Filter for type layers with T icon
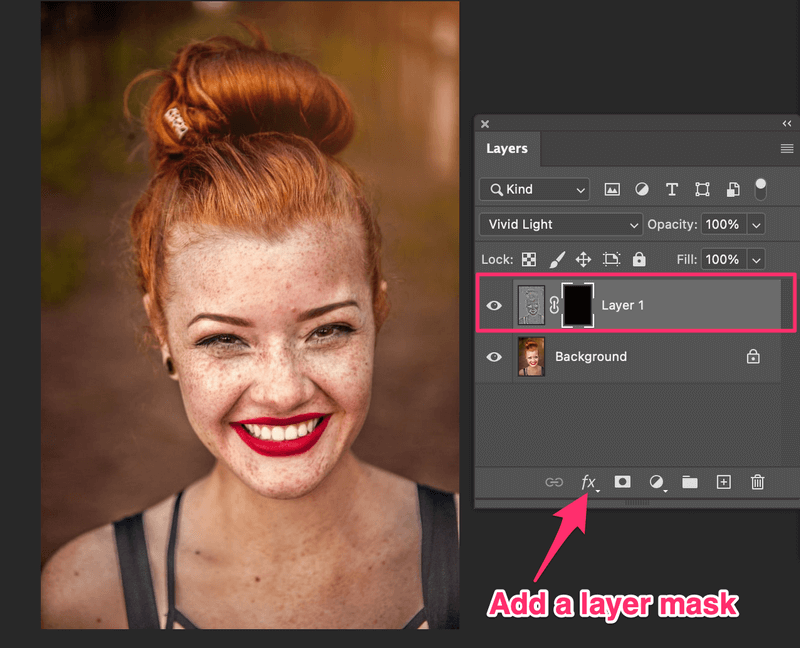Screen dimensions: 800x648 coord(672,189)
